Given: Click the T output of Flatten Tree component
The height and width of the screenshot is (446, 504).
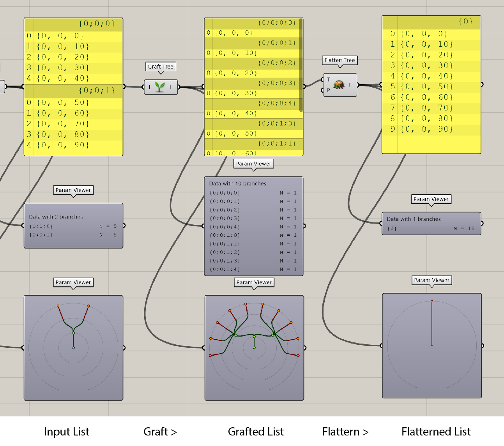Looking at the screenshot, I should click(x=350, y=85).
